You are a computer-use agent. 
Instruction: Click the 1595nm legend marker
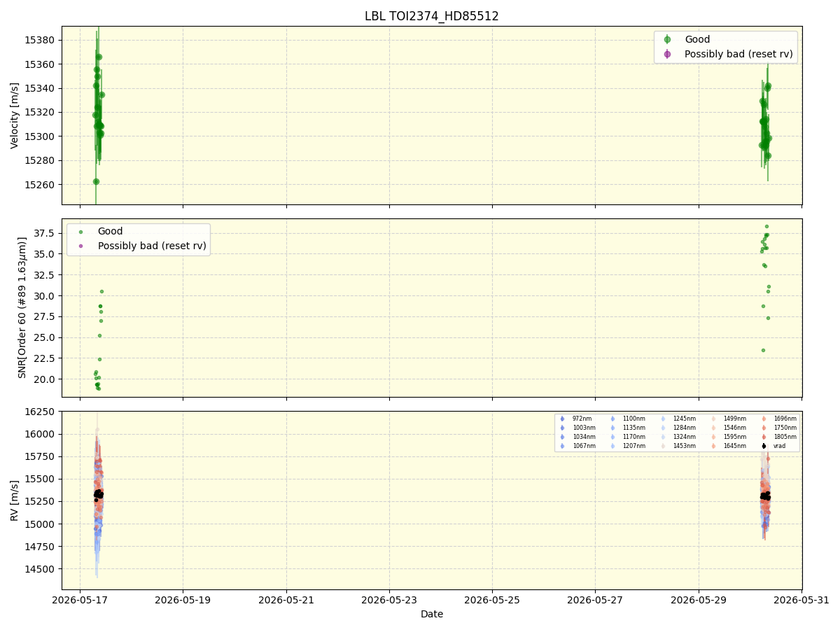click(713, 437)
